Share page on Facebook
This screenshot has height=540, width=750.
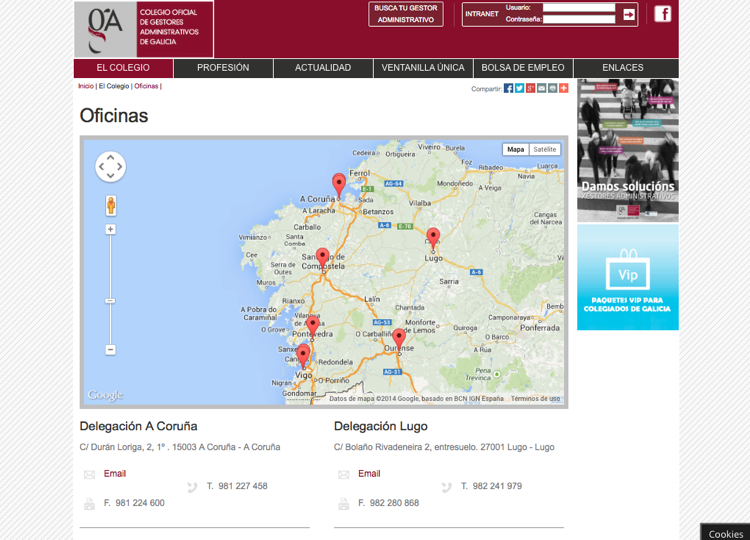(x=508, y=88)
